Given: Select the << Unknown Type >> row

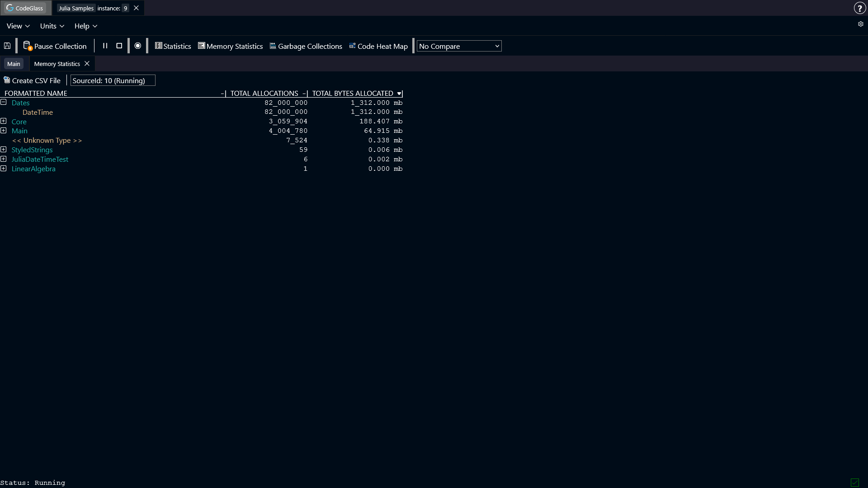Looking at the screenshot, I should 201,141.
